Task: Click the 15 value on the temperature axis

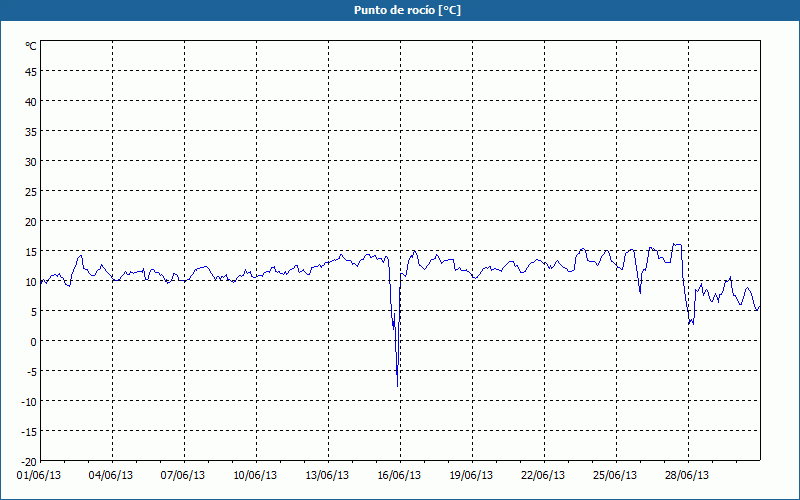Action: (x=31, y=252)
